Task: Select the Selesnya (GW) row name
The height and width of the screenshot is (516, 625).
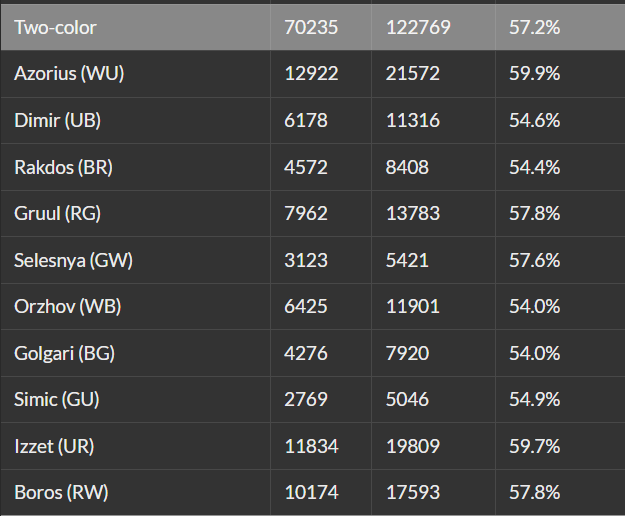Action: pyautogui.click(x=73, y=260)
